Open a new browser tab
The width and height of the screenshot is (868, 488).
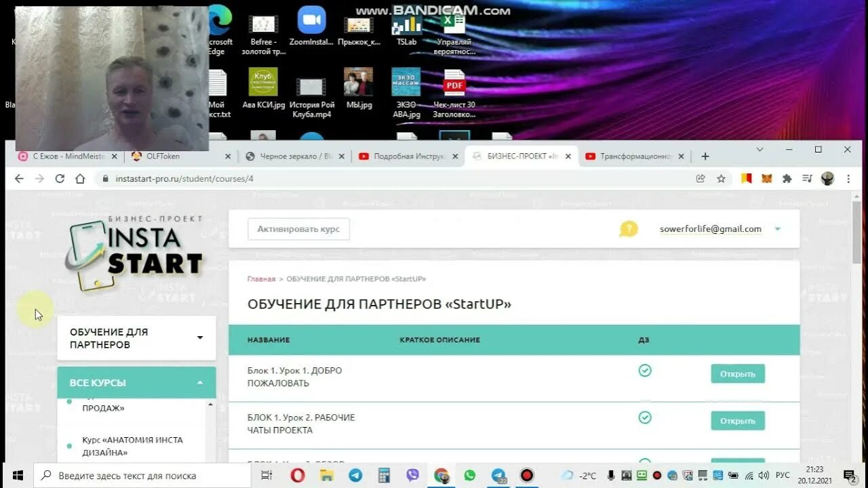tap(705, 156)
